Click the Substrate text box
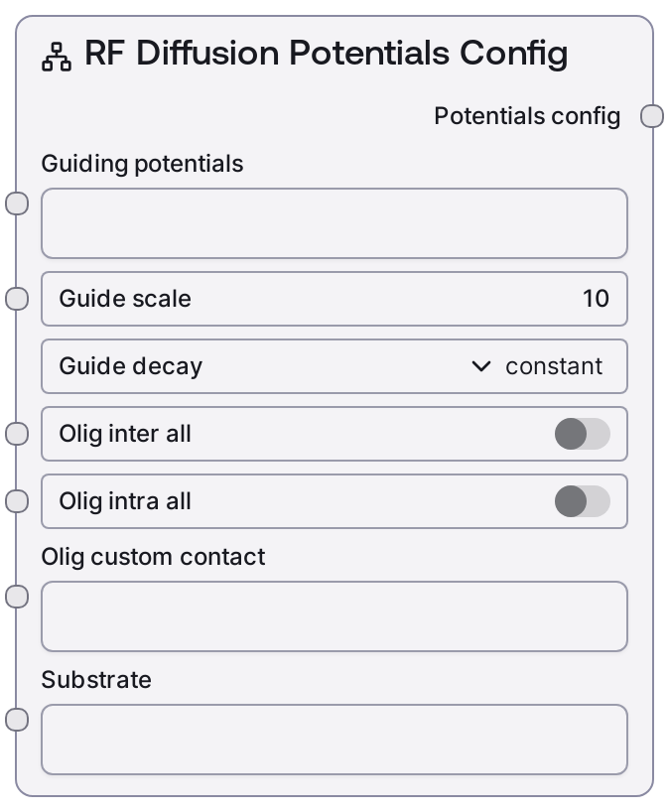This screenshot has width=669, height=812. (x=334, y=740)
